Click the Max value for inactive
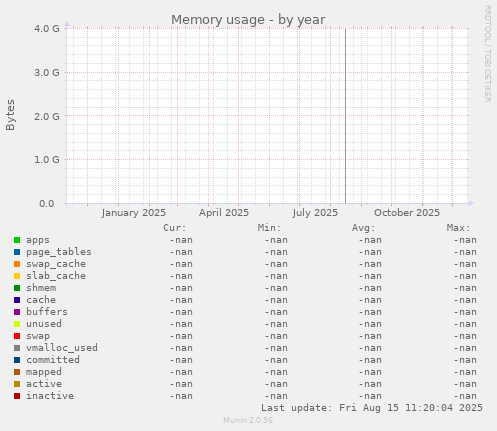The height and width of the screenshot is (431, 497). point(465,396)
